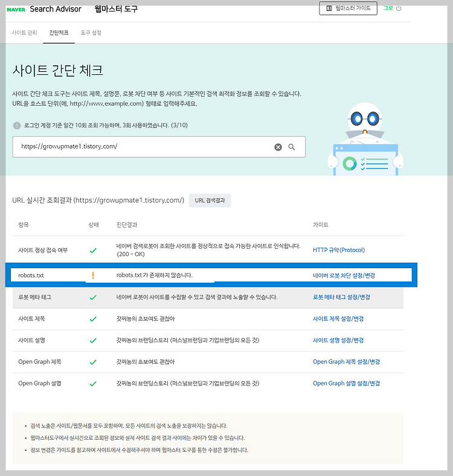Click the info icon beside usage count
453x476 pixels.
pyautogui.click(x=17, y=126)
